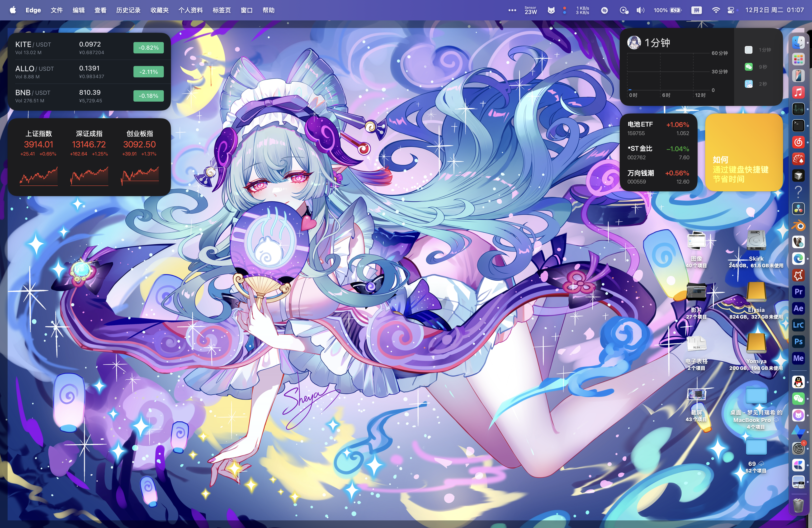Open Adobe Photoshop from the dock
This screenshot has width=812, height=528.
[798, 341]
